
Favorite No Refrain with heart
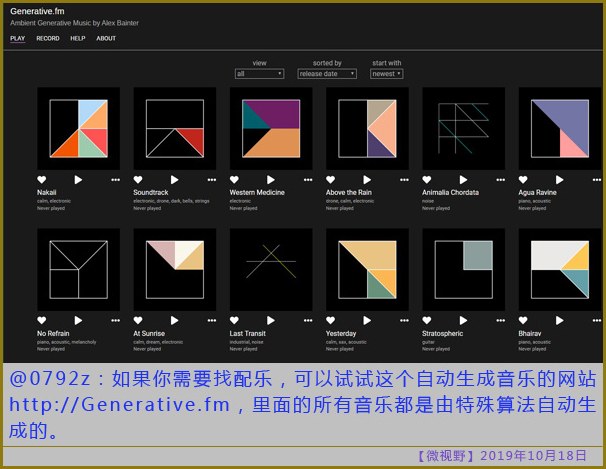[42, 320]
